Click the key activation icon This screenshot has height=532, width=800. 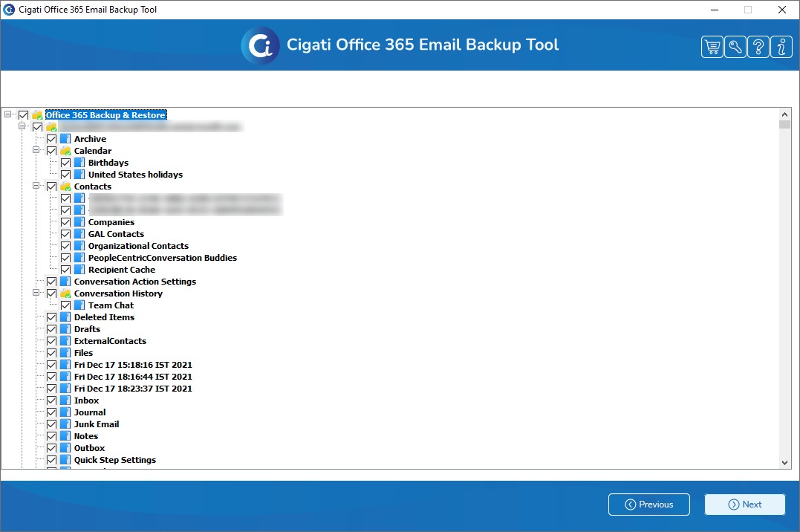tap(735, 48)
